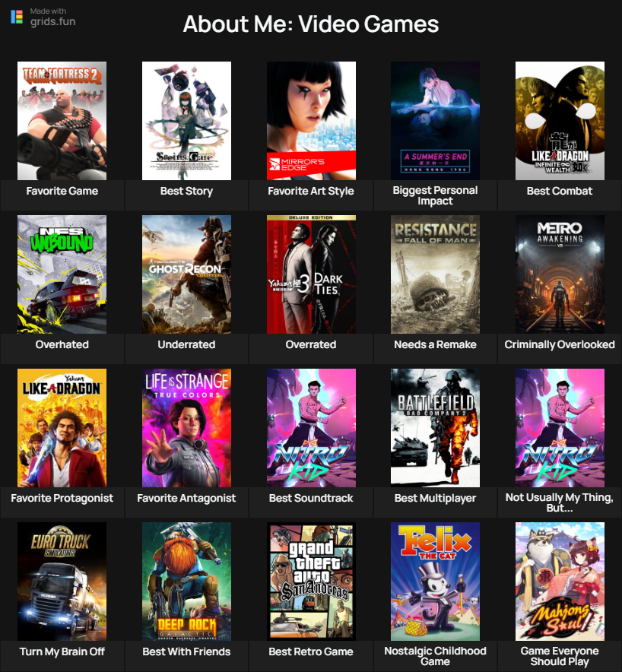Click the "Best Combat" label

(560, 191)
